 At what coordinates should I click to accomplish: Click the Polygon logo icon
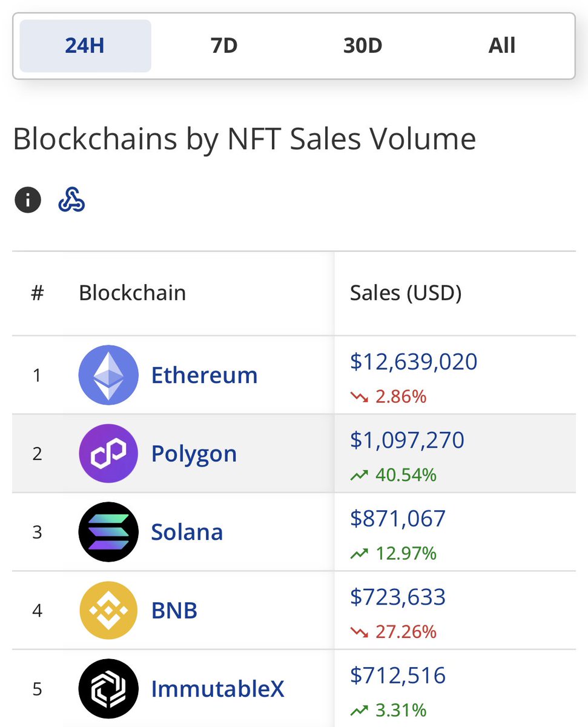click(108, 453)
